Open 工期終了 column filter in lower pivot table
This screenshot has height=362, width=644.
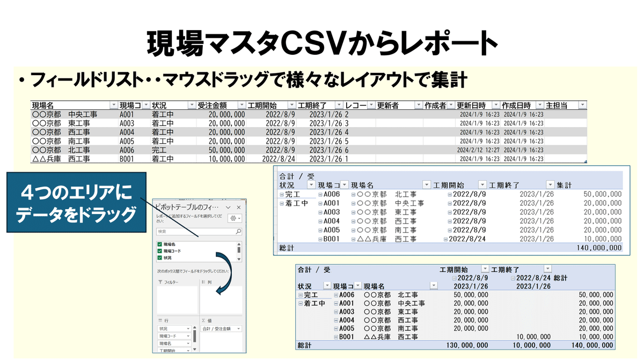tap(547, 269)
